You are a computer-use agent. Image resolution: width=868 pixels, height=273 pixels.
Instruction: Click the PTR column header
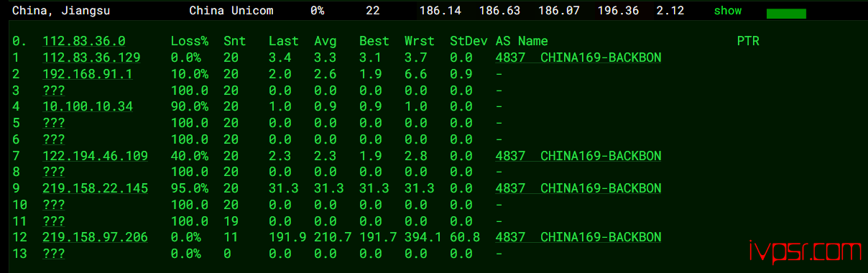click(748, 42)
